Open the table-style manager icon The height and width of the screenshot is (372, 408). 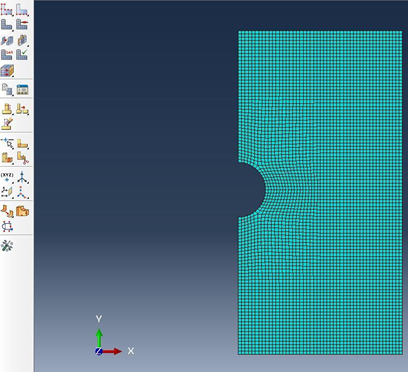[x=22, y=89]
